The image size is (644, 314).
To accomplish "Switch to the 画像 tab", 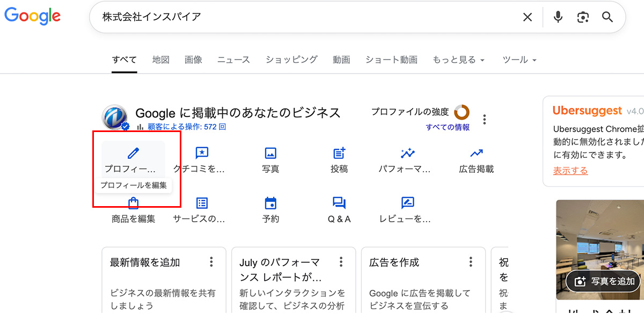I will (x=193, y=60).
